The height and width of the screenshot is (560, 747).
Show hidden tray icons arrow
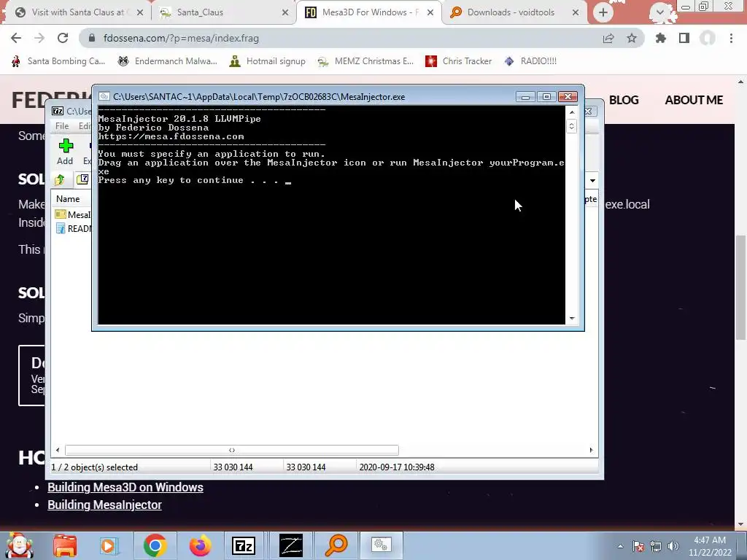620,546
